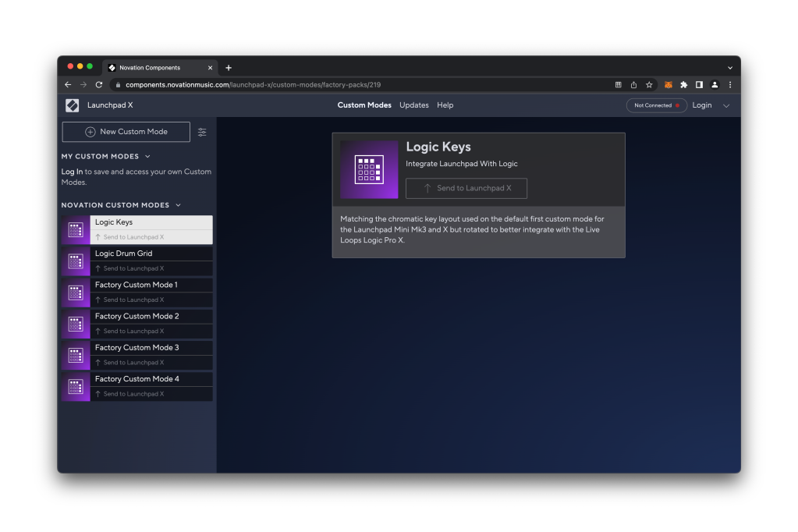
Task: Click the Not Connected status indicator
Action: [x=656, y=105]
